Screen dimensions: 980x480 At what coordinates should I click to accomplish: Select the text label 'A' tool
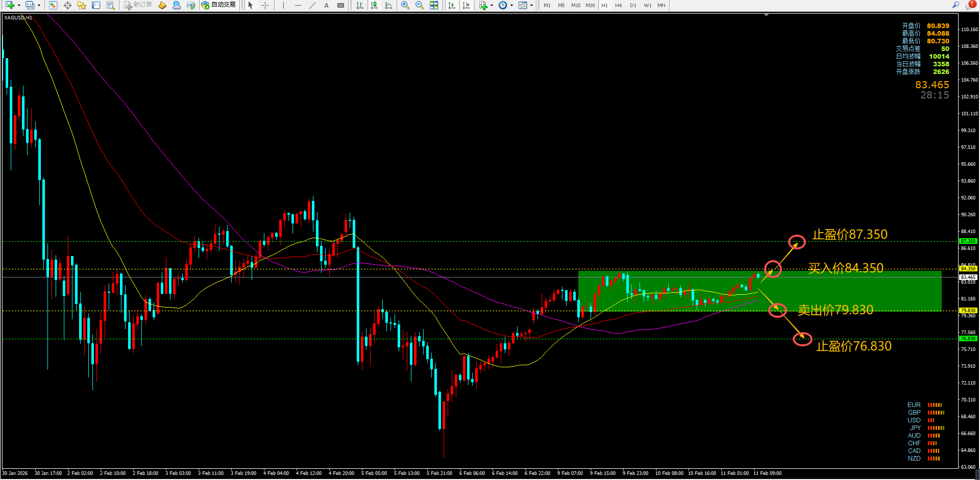[326, 5]
